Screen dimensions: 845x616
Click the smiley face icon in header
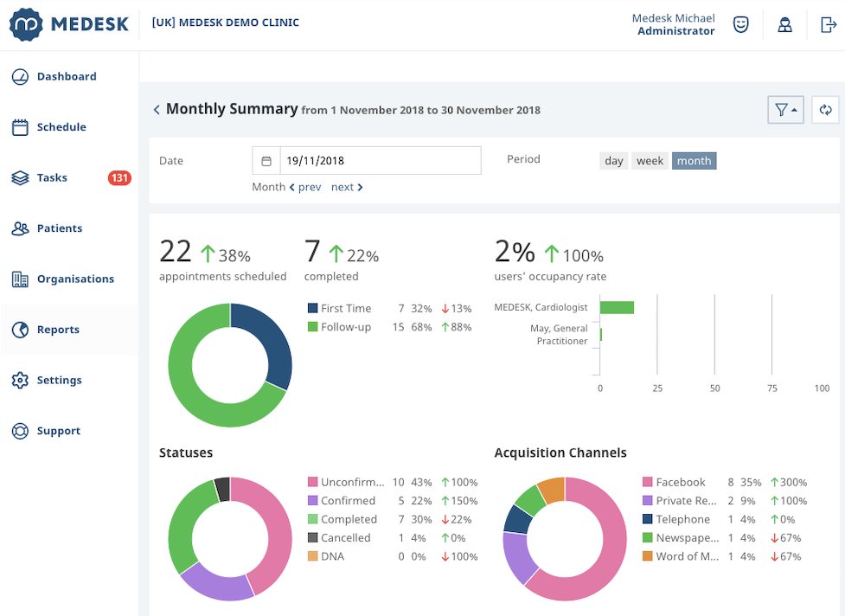740,24
